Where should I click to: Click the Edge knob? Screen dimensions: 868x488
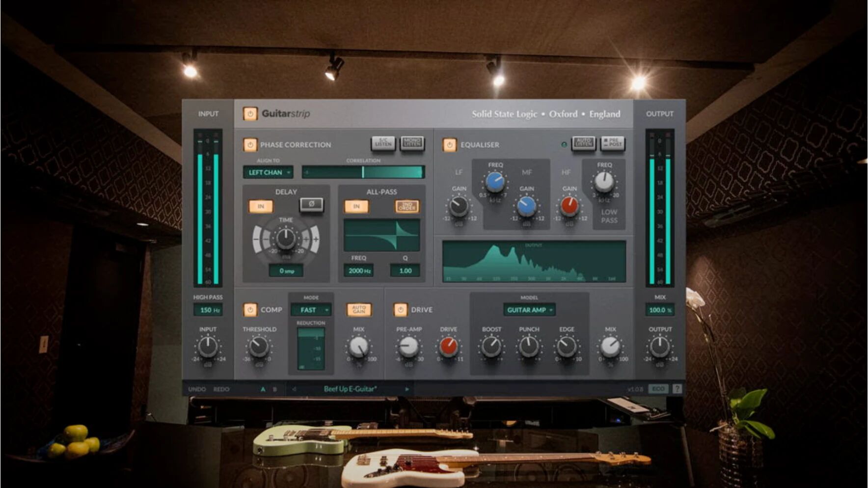tap(567, 347)
